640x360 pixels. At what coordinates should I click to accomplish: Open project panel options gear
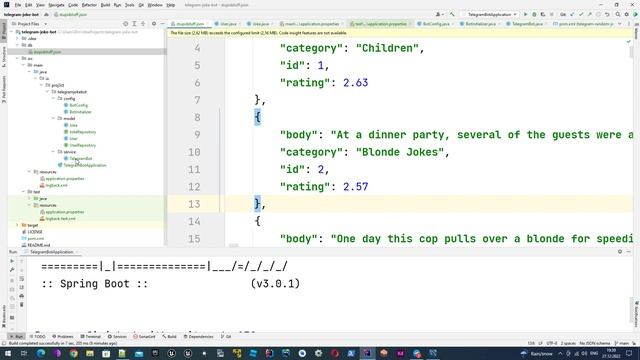pos(154,24)
